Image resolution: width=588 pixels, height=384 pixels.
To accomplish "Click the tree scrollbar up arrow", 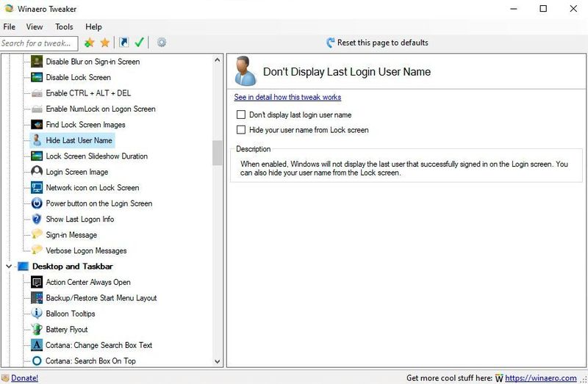I will [x=217, y=60].
